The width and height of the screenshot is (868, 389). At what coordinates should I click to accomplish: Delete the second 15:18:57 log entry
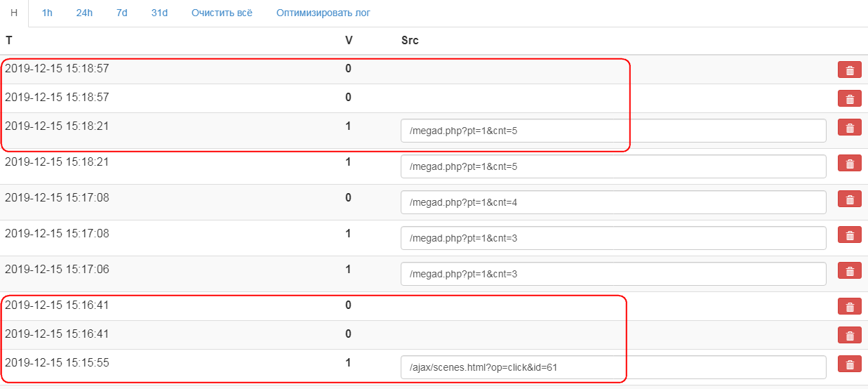[849, 98]
